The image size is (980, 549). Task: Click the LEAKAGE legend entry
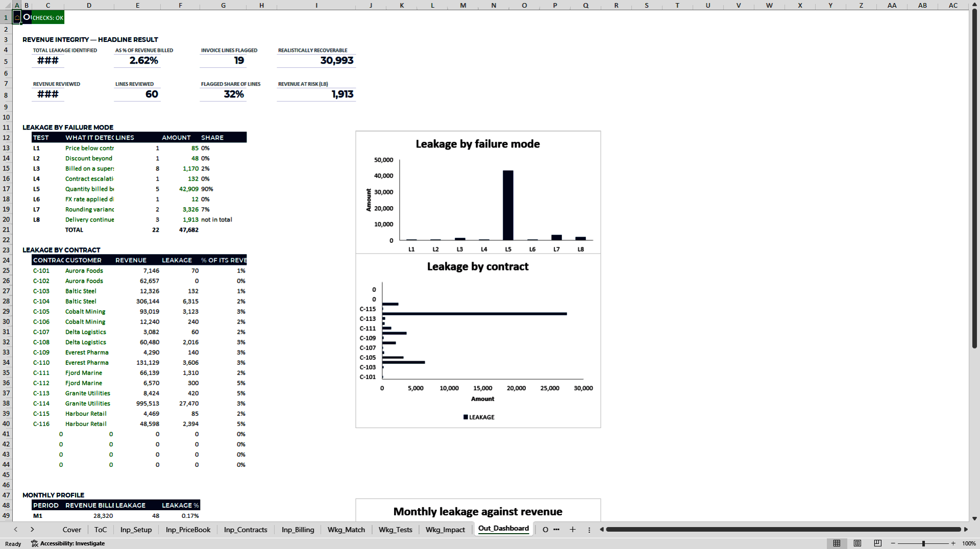(479, 417)
